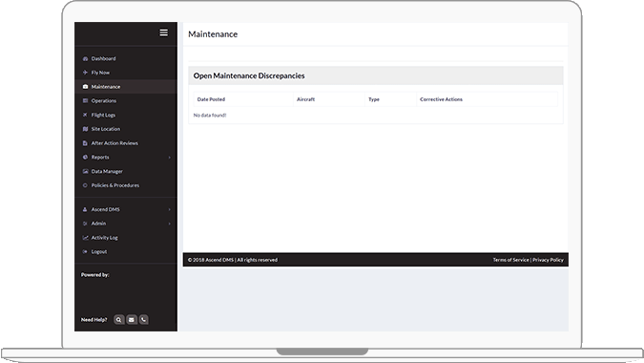Click the Logout arrow icon
Screen dimensions: 644x363
[x=85, y=251]
